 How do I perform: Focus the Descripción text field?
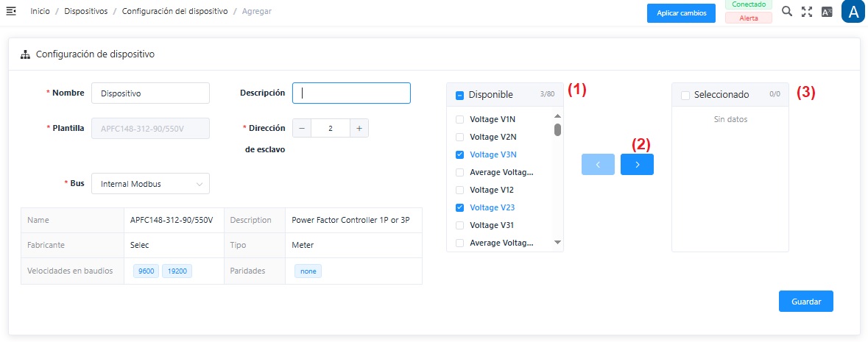coord(351,93)
